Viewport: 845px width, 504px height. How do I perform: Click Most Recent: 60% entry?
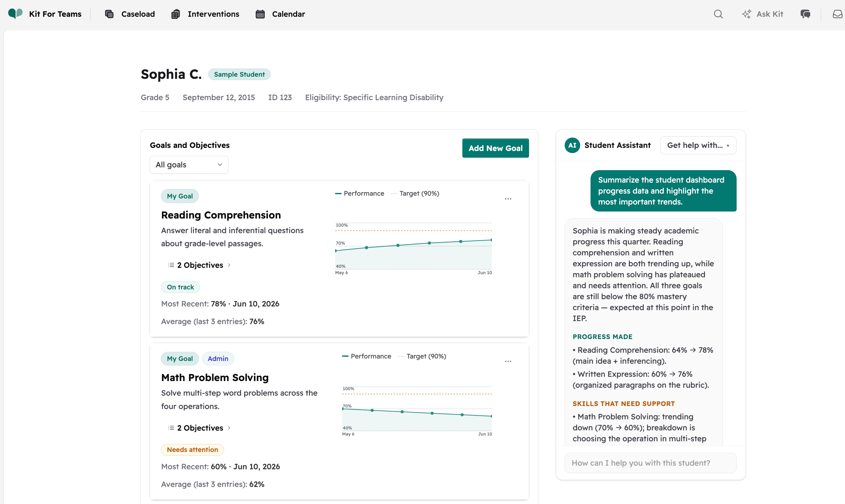tap(221, 467)
